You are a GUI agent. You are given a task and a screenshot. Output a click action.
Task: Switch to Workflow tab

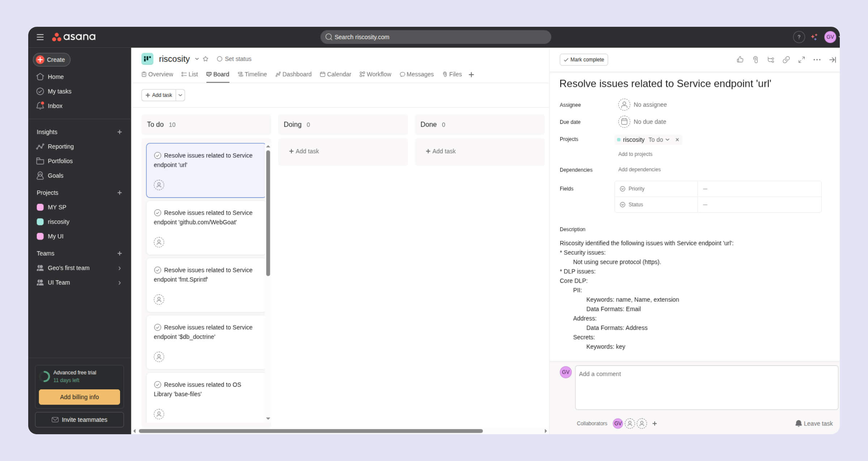[x=375, y=74]
